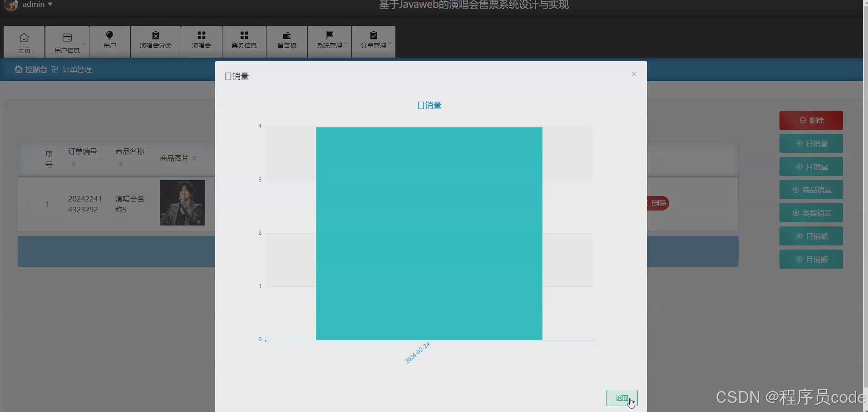Open the 月销量 chart button
The width and height of the screenshot is (868, 412).
[x=811, y=167]
